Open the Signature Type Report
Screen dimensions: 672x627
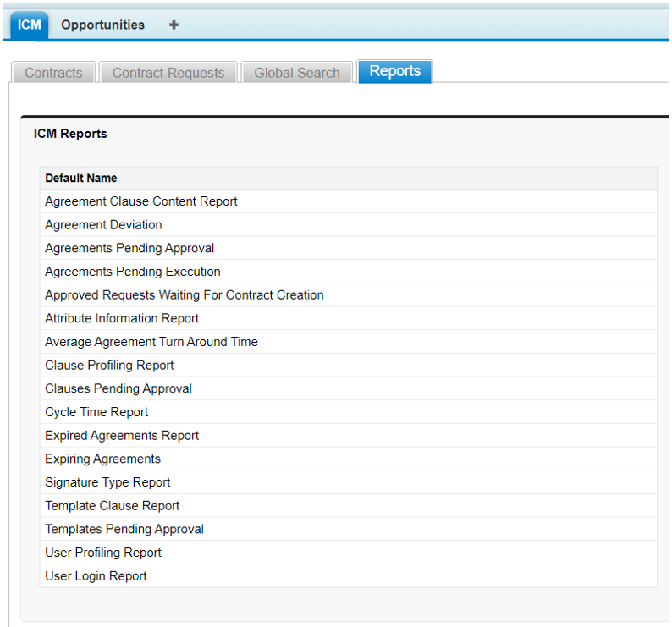(107, 482)
